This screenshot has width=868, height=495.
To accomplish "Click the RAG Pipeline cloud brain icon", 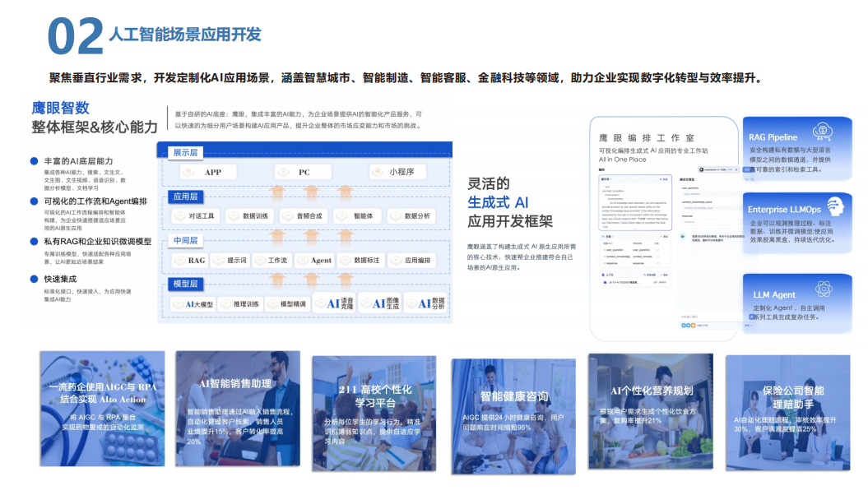I will [x=822, y=131].
